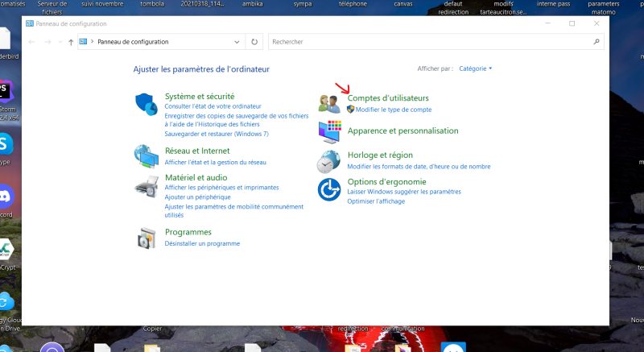Click Consulter l'état de votre ordinateur

(213, 106)
